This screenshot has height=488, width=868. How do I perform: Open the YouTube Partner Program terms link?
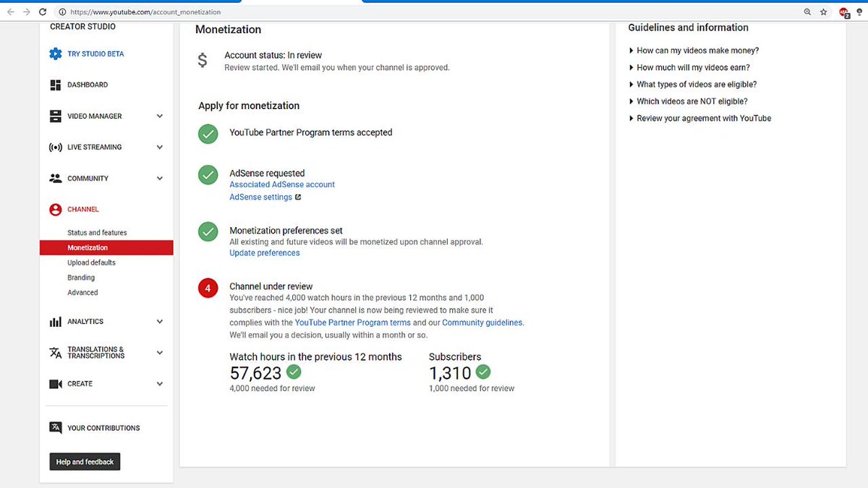[x=353, y=323]
